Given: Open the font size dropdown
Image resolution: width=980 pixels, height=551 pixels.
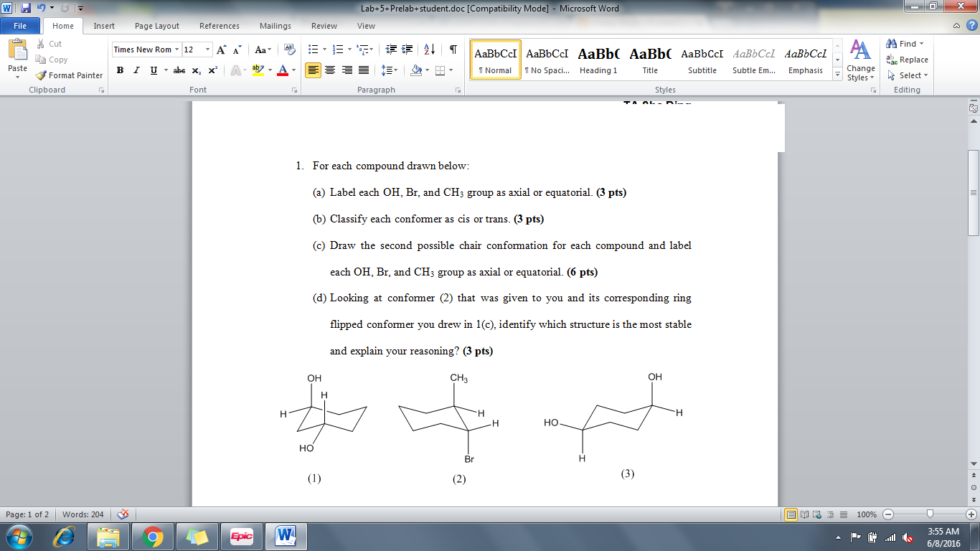Looking at the screenshot, I should click(207, 50).
